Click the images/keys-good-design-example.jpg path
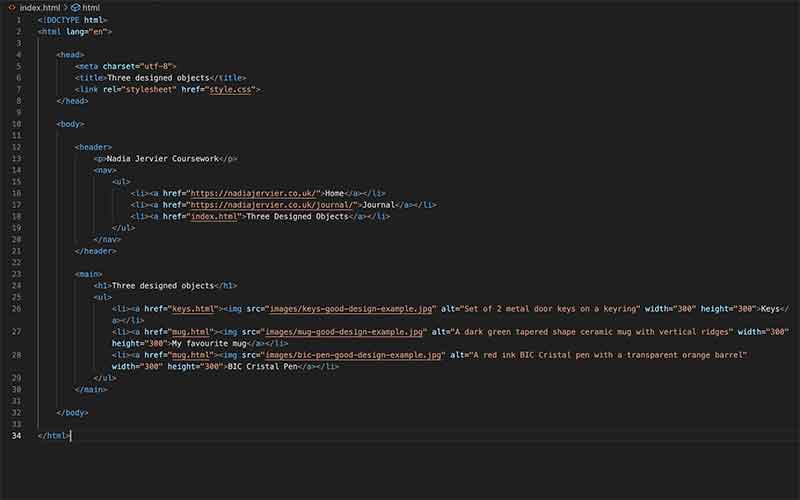The image size is (800, 500). (340, 308)
